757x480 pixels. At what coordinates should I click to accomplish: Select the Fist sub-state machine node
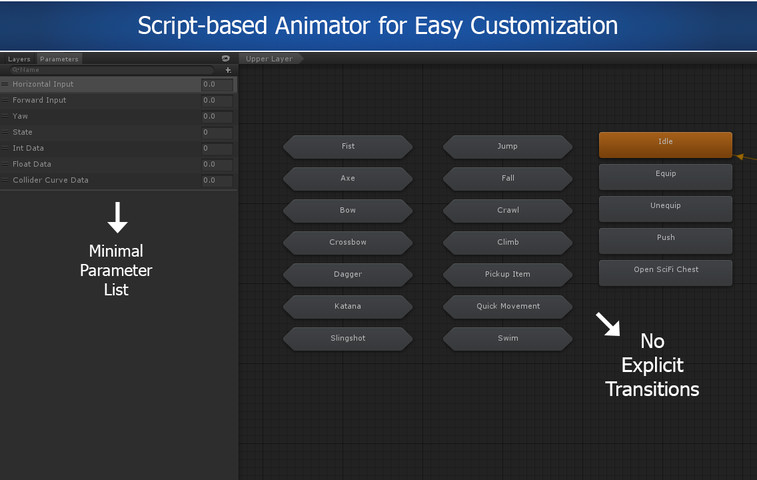click(348, 147)
